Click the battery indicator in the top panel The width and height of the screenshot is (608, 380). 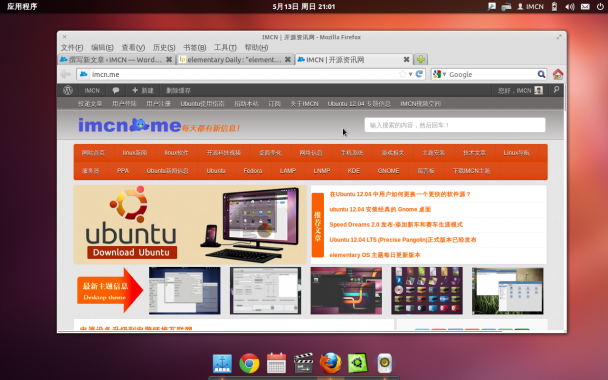pos(554,7)
